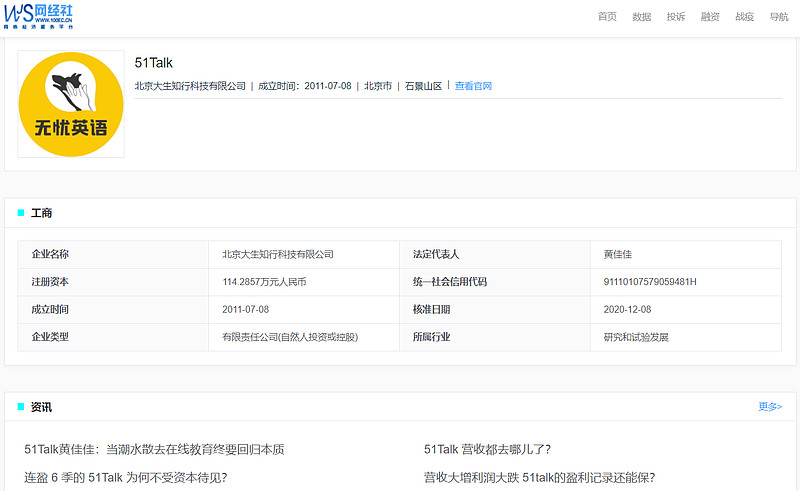This screenshot has height=491, width=800.
Task: Open the 首页 navigation item
Action: [607, 17]
